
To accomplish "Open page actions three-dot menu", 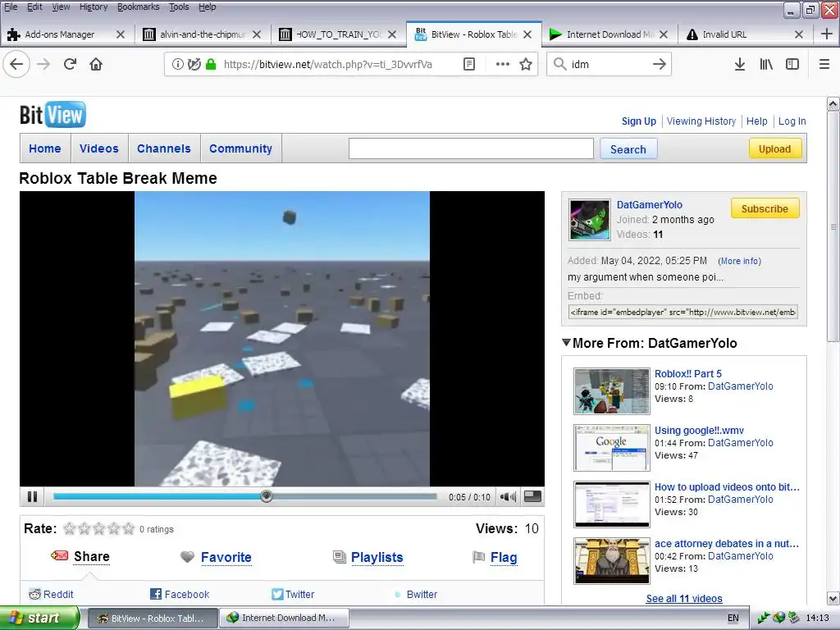I will (503, 64).
